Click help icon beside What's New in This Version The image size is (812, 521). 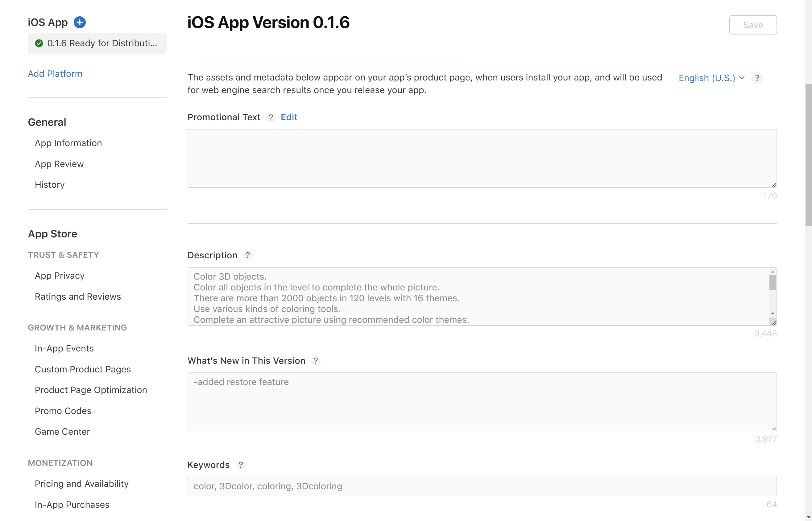click(x=316, y=361)
